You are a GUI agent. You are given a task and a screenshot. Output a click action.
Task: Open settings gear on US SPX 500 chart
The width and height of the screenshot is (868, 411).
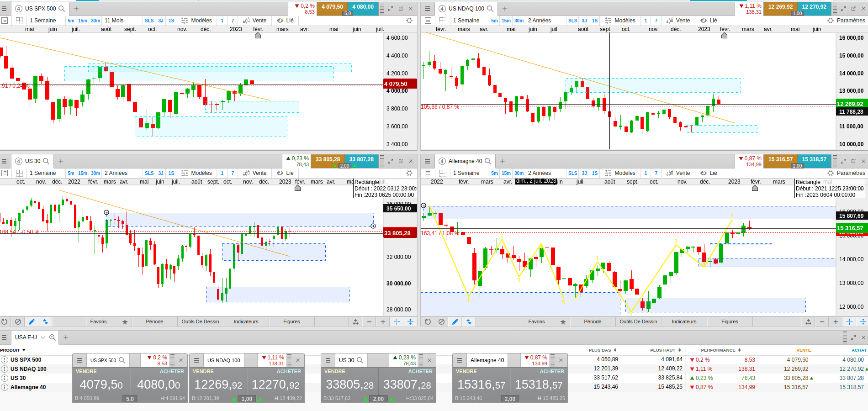coord(409,21)
